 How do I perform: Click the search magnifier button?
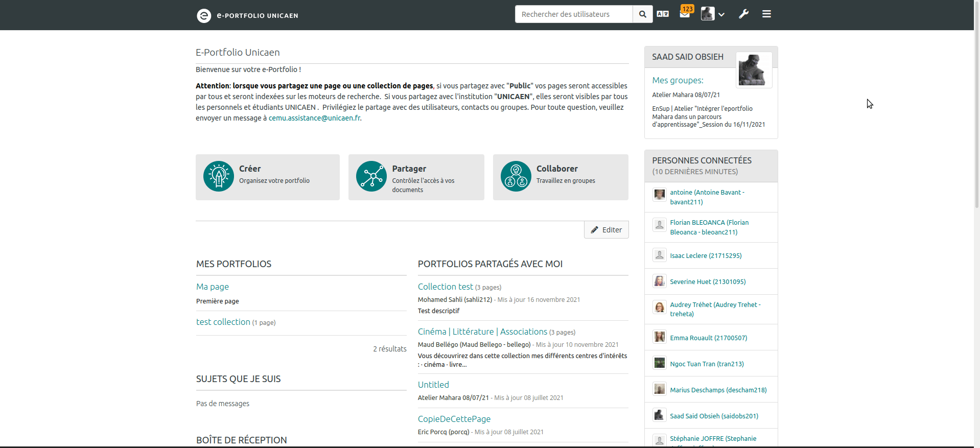coord(642,14)
